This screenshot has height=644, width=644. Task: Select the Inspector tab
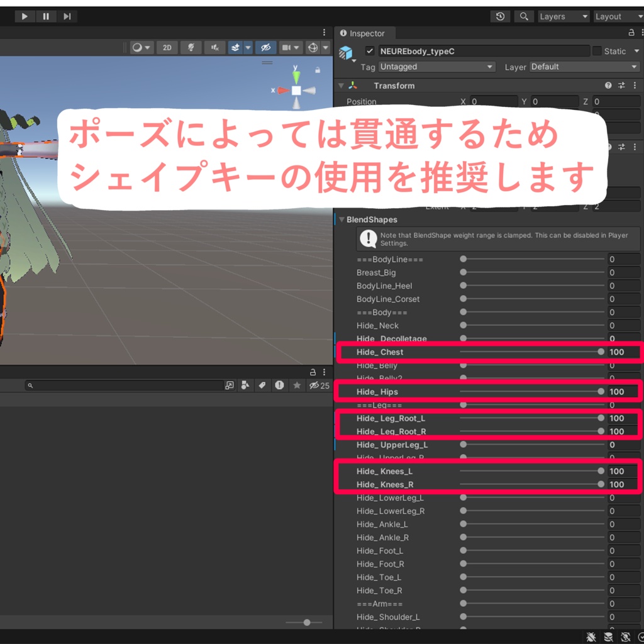[365, 33]
